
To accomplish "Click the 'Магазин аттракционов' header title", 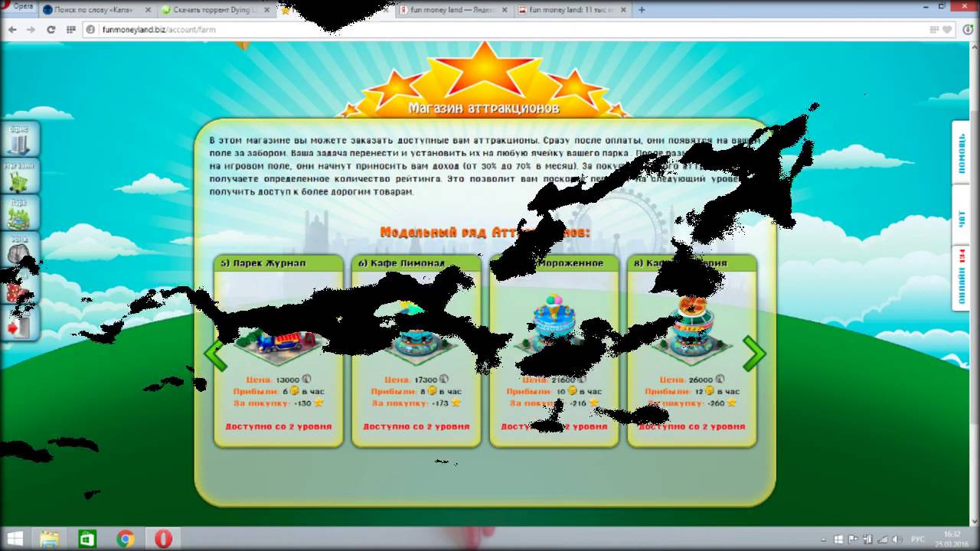I will pos(484,108).
